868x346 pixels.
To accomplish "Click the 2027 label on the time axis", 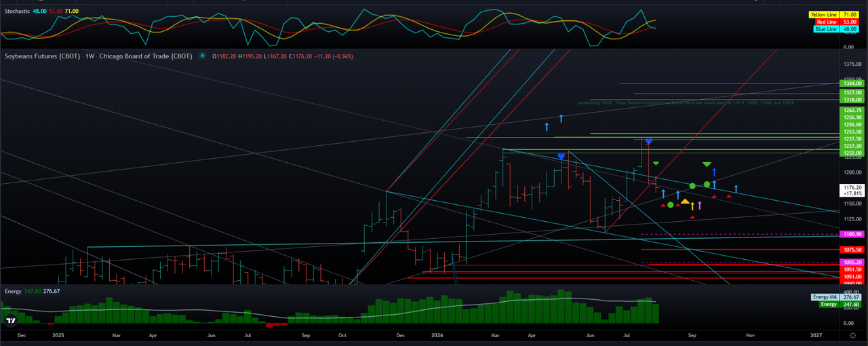I will (x=816, y=335).
